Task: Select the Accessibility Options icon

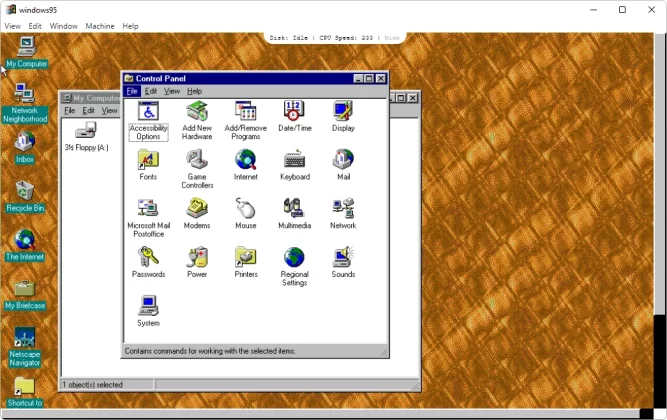Action: pos(148,112)
